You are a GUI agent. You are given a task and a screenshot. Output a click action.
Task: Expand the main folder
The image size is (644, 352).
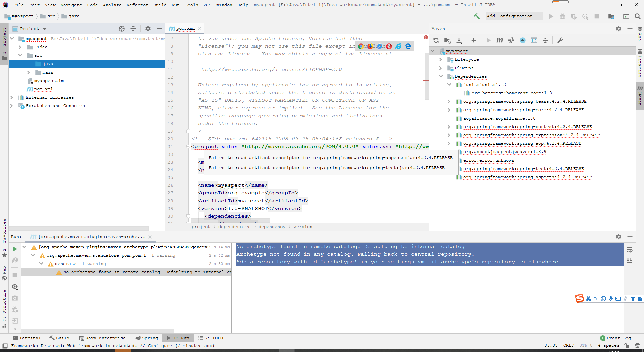tap(29, 72)
